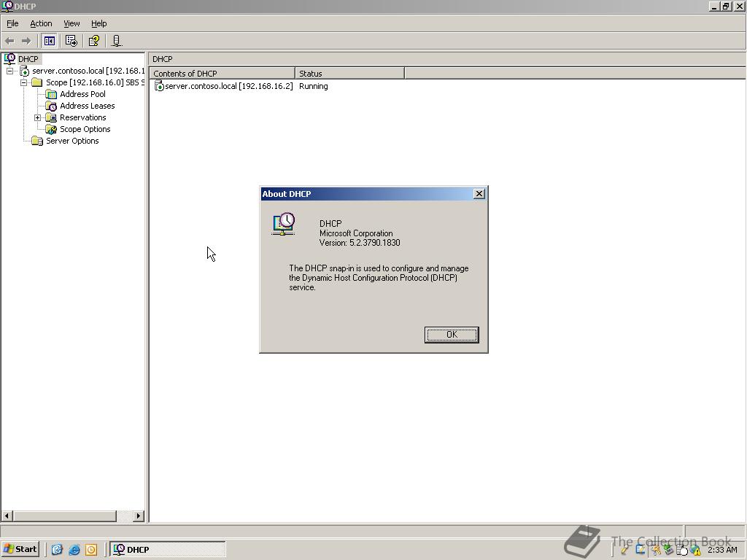Click the Scope Options icon
747x560 pixels.
click(x=51, y=129)
